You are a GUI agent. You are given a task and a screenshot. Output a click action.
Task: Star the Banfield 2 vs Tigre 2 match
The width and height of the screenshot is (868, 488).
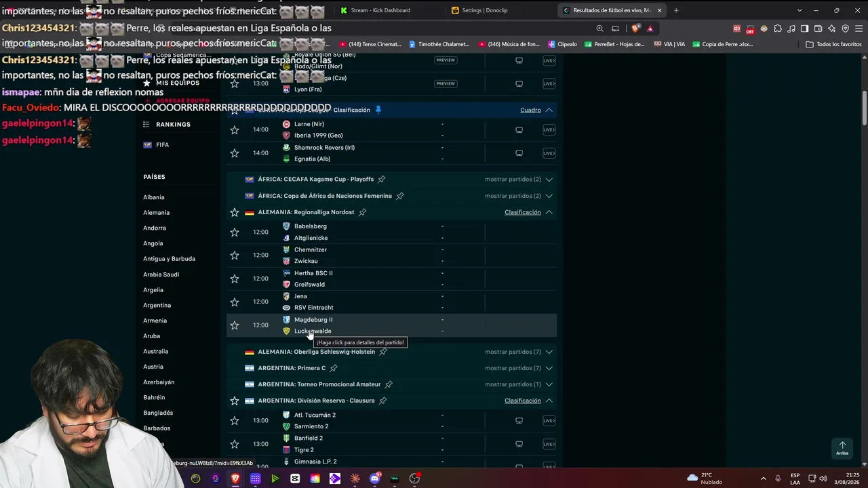[x=235, y=444]
